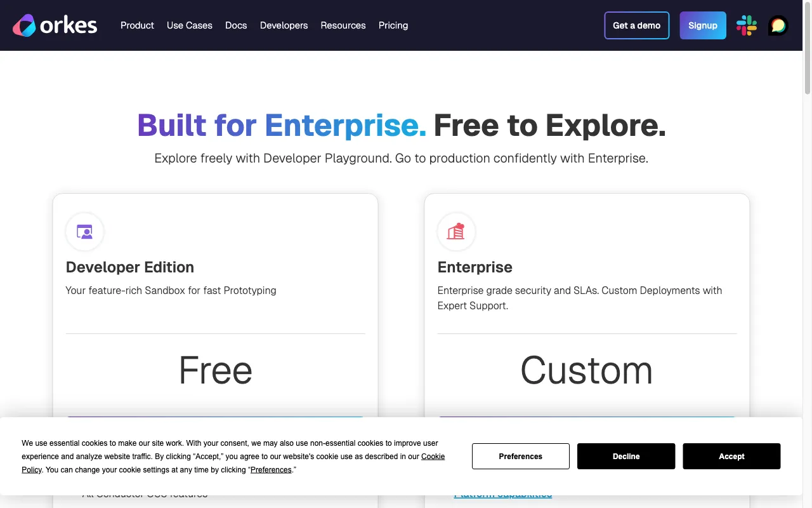Image resolution: width=812 pixels, height=508 pixels.
Task: Open the Product menu
Action: pos(137,25)
